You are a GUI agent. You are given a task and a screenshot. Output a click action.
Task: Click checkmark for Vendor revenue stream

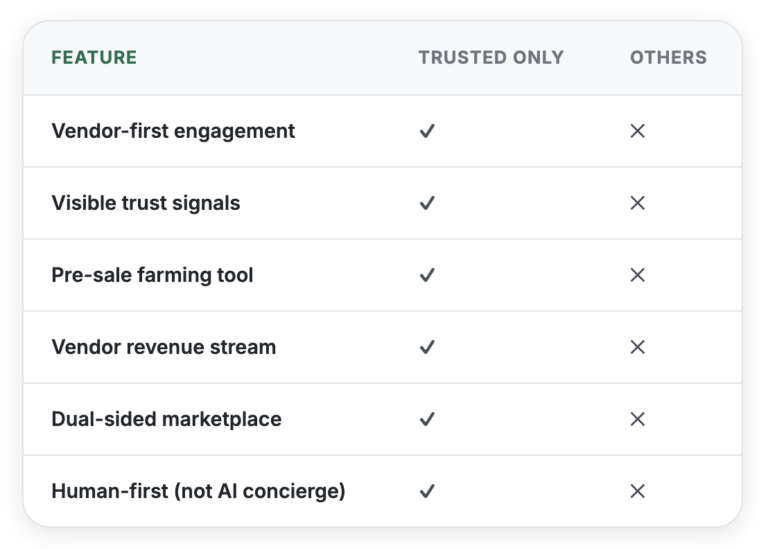(427, 347)
